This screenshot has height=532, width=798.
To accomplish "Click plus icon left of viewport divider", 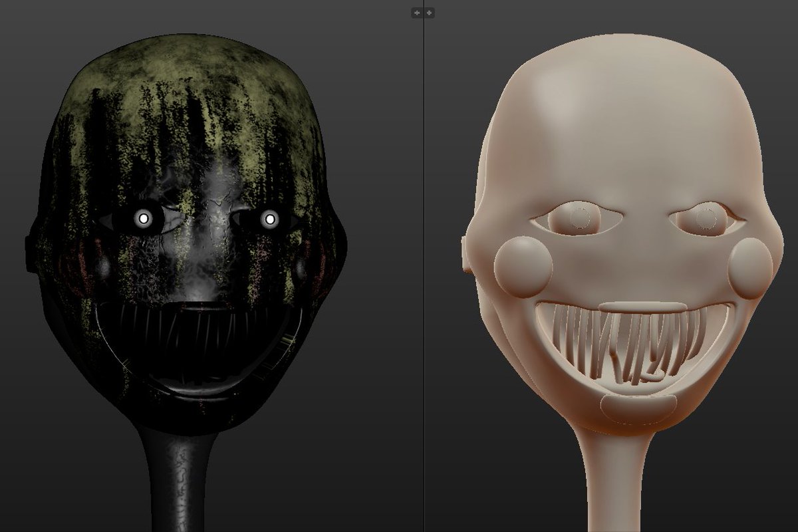I will coord(417,13).
